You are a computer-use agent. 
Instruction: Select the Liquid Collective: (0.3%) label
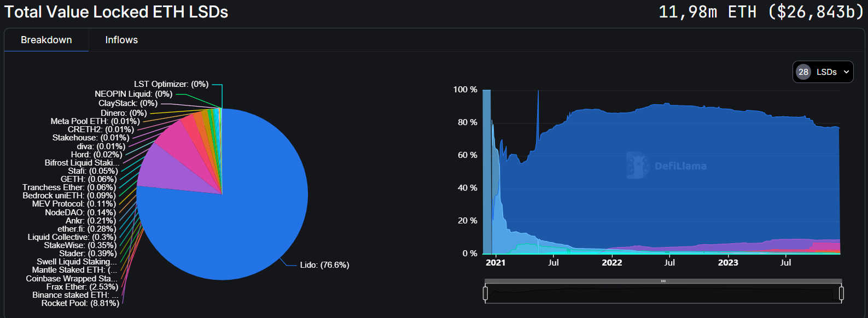[72, 237]
